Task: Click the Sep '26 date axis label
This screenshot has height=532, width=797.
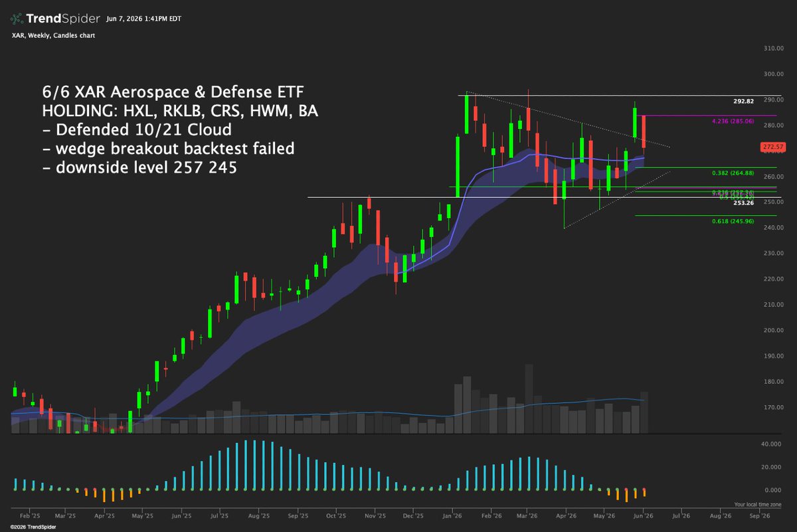Action: point(759,515)
